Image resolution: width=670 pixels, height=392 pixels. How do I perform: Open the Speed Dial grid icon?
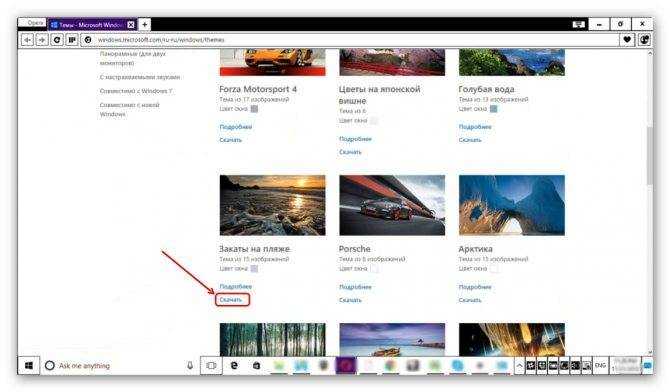click(72, 40)
